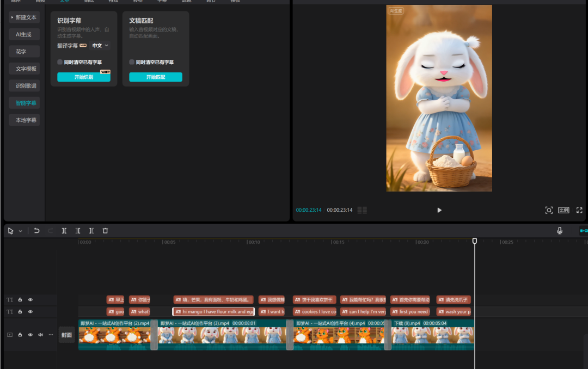Check 同时清空已有字幕 under 文稿匹配
588x369 pixels.
[132, 63]
